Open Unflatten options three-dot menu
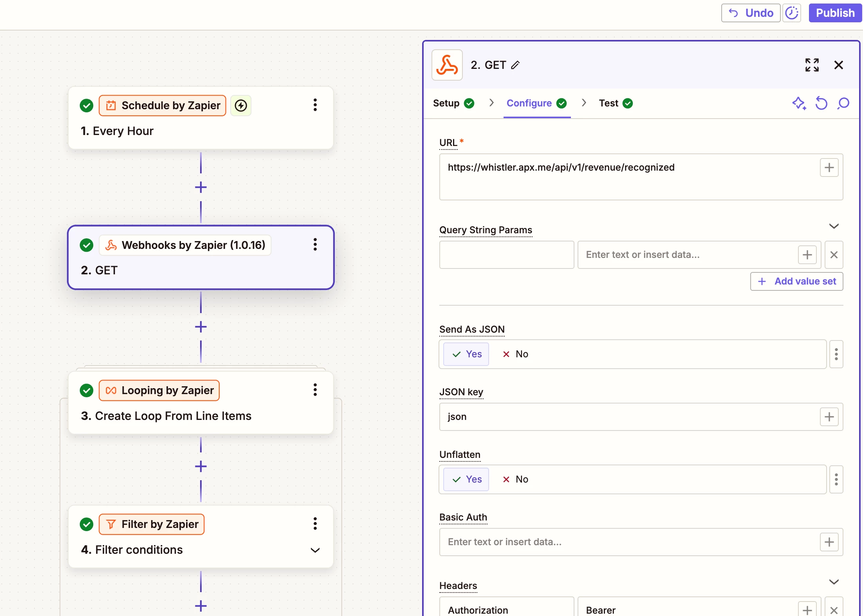This screenshot has height=616, width=863. click(x=836, y=479)
